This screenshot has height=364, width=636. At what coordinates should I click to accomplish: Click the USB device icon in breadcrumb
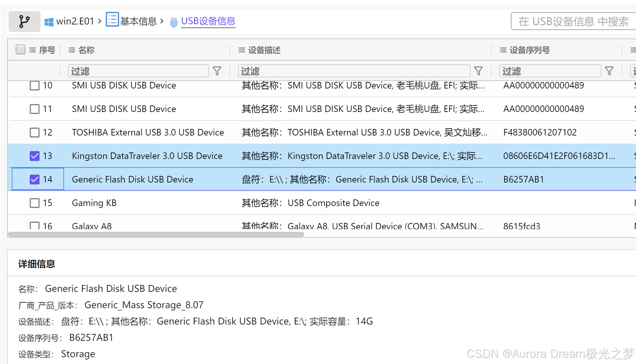174,22
